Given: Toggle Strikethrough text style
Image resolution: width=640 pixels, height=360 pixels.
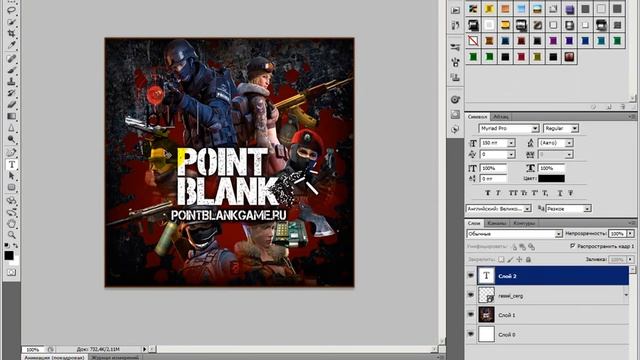Looking at the screenshot, I should tap(571, 193).
